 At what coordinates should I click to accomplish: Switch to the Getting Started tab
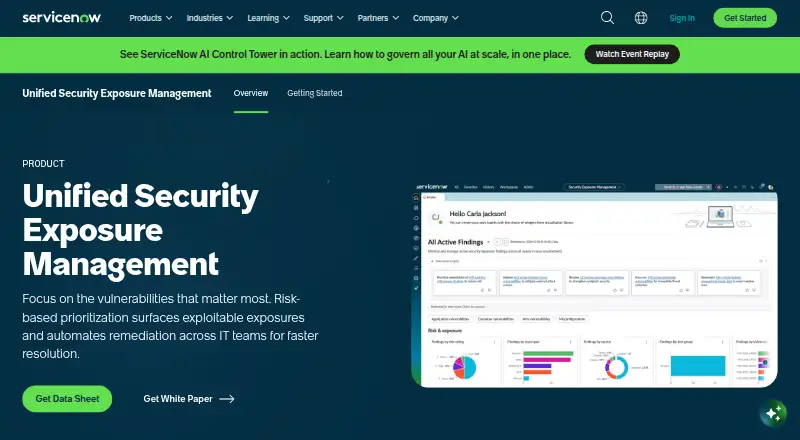pos(315,93)
